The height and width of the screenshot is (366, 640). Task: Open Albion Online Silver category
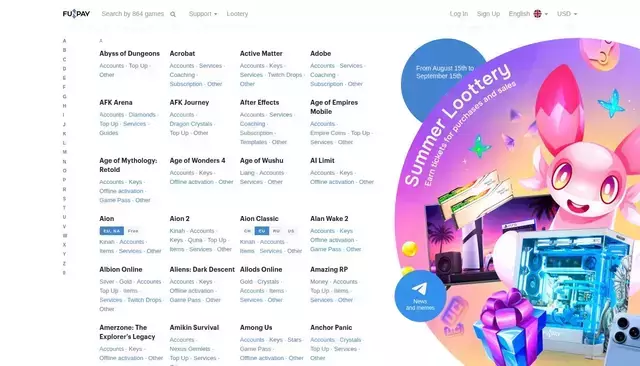pos(107,282)
